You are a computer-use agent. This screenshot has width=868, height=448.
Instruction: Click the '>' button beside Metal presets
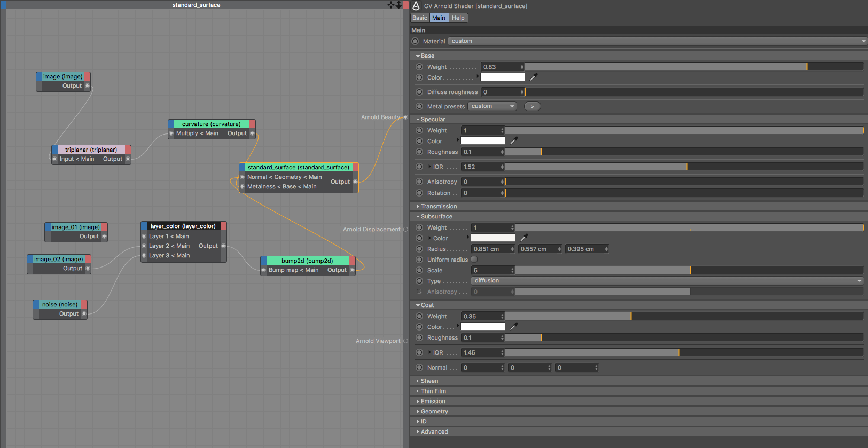(532, 106)
